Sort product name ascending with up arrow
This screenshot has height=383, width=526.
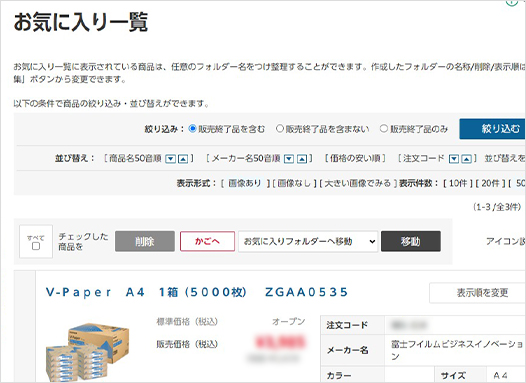tap(183, 159)
